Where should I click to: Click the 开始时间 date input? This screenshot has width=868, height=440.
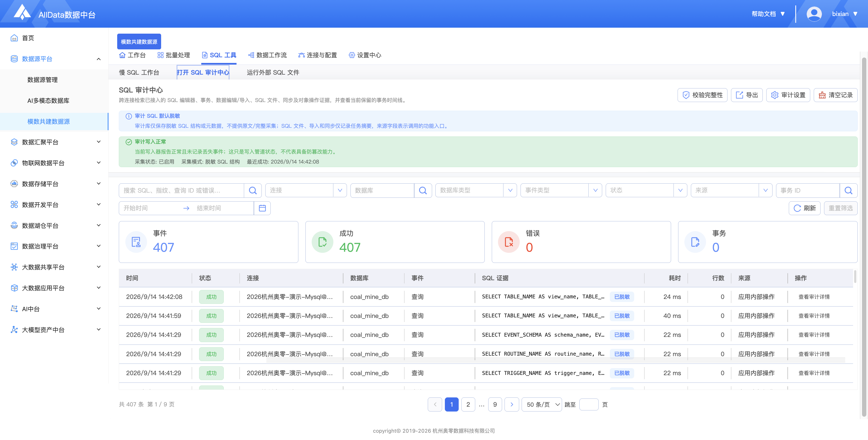point(150,208)
